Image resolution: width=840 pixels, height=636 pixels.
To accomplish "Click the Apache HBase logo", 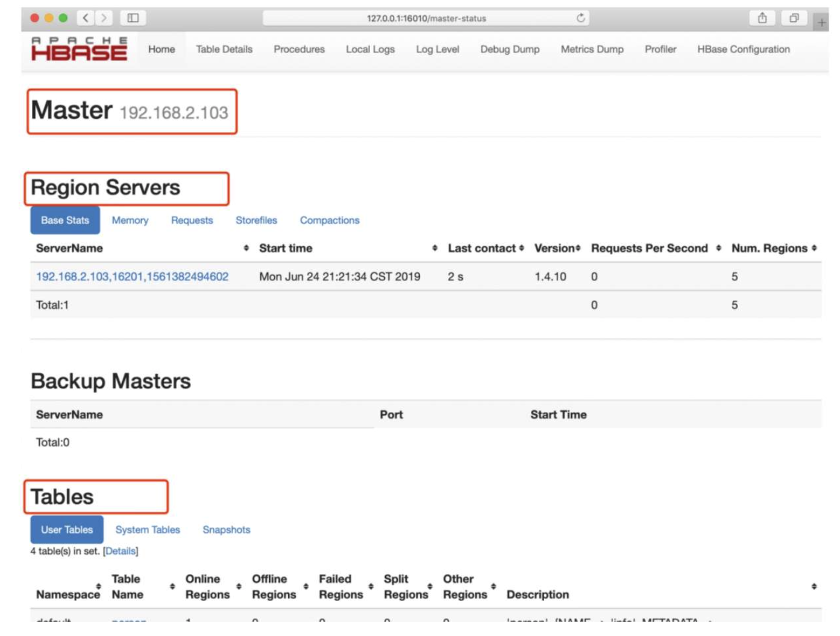I will pyautogui.click(x=79, y=49).
